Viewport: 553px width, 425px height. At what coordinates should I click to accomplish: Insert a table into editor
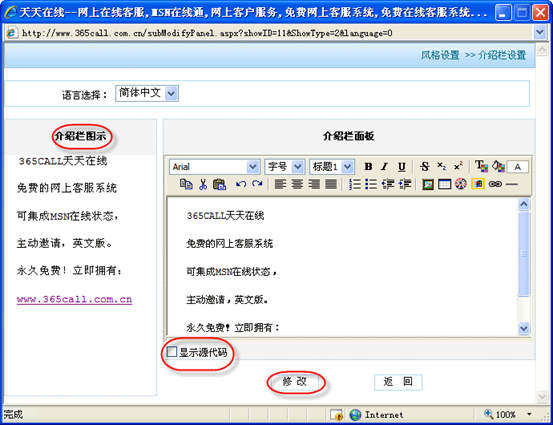444,184
